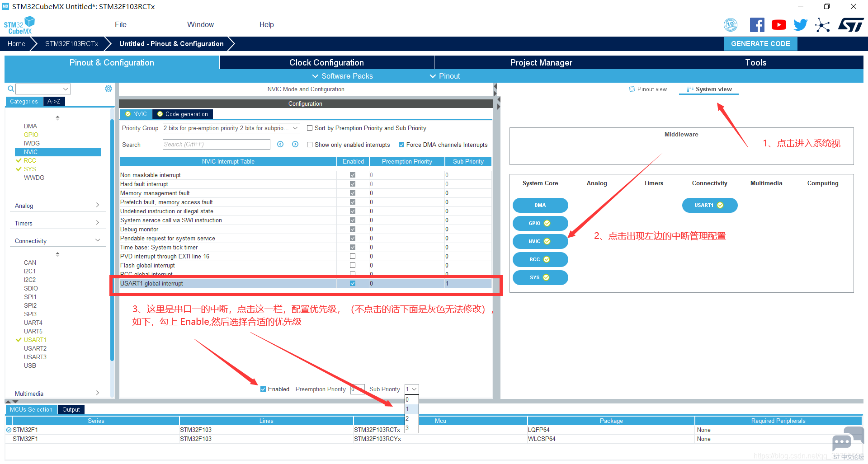Open the Window menu
The width and height of the screenshot is (868, 464).
(200, 25)
